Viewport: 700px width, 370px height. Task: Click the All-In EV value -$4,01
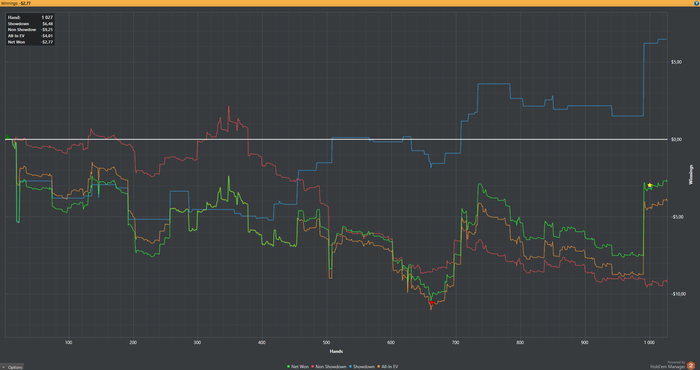47,36
